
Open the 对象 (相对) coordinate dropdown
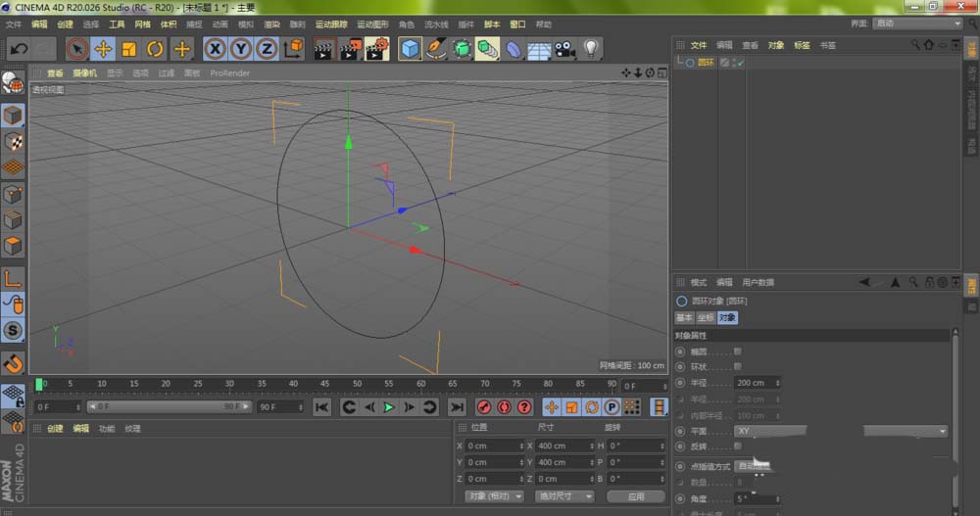pos(495,496)
